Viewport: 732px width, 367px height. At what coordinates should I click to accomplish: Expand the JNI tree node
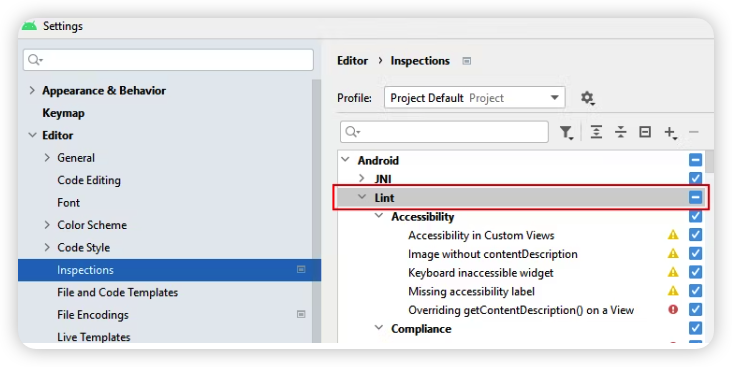point(362,178)
